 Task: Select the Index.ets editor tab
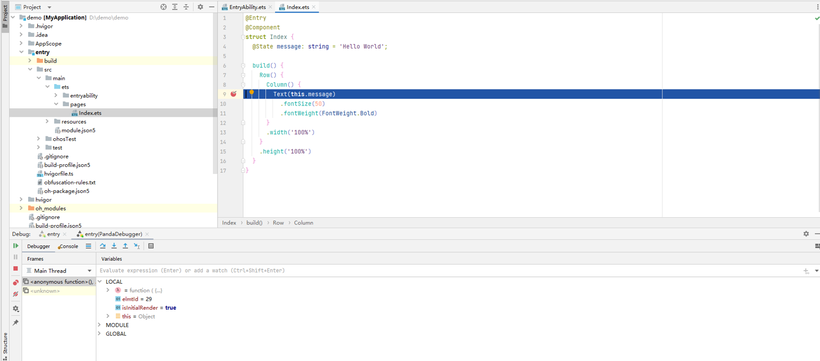point(298,7)
